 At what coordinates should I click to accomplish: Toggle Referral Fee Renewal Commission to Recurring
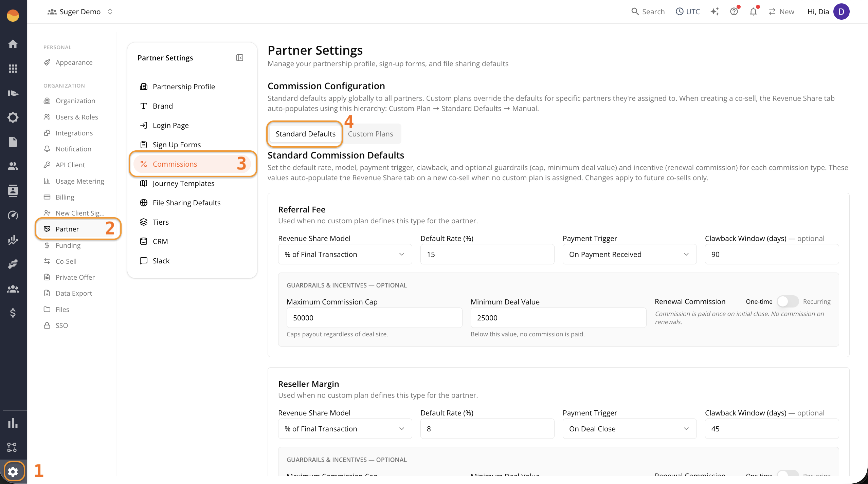788,301
